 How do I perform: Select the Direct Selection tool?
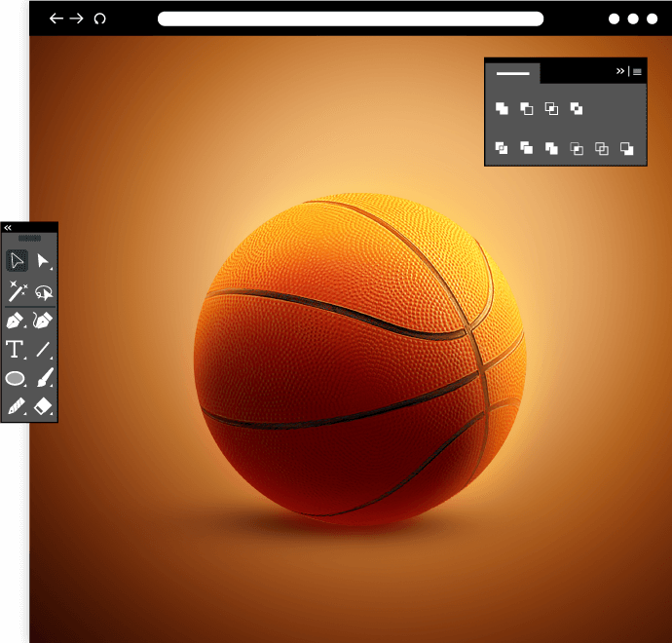click(43, 260)
